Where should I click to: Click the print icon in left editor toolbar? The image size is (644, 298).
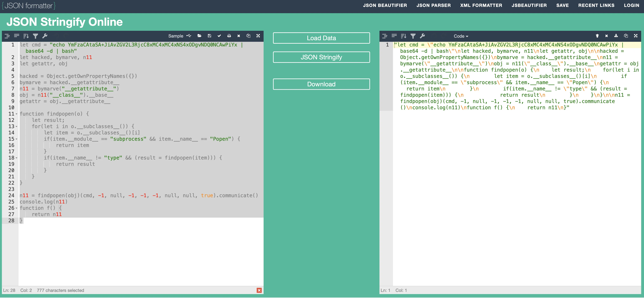(x=229, y=36)
